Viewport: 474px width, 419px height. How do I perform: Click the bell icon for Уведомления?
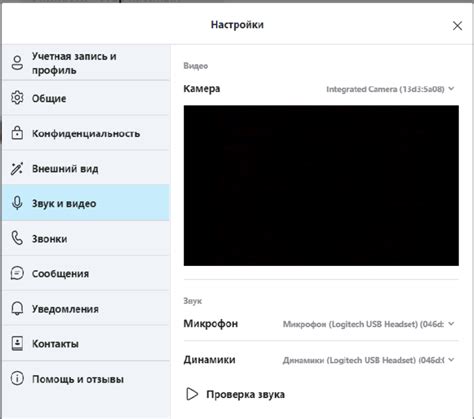coord(17,309)
